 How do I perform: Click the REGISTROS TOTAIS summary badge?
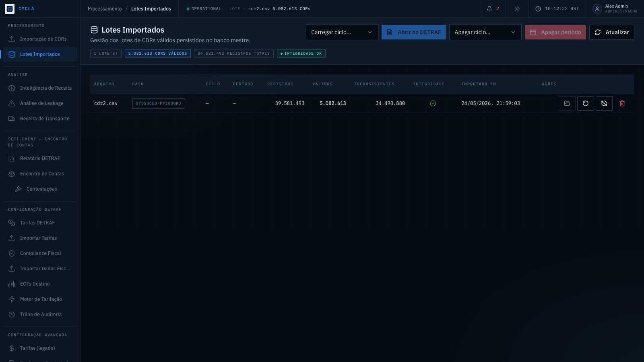click(x=234, y=53)
